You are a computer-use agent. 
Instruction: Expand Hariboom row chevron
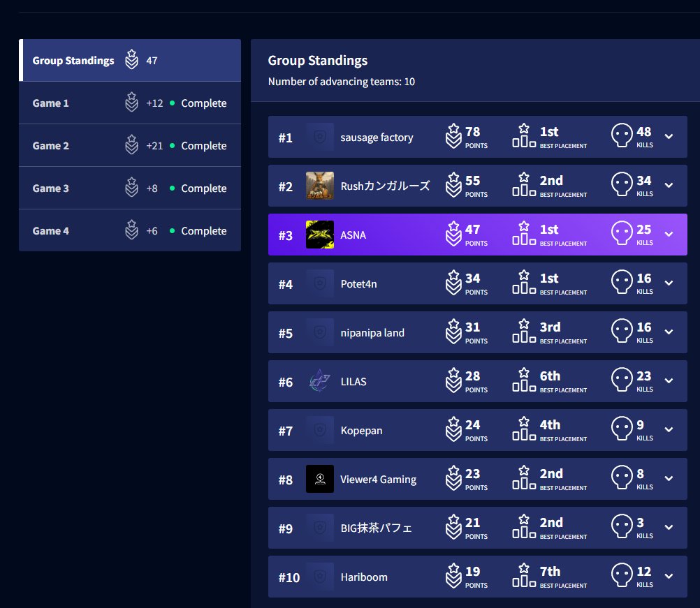[669, 576]
